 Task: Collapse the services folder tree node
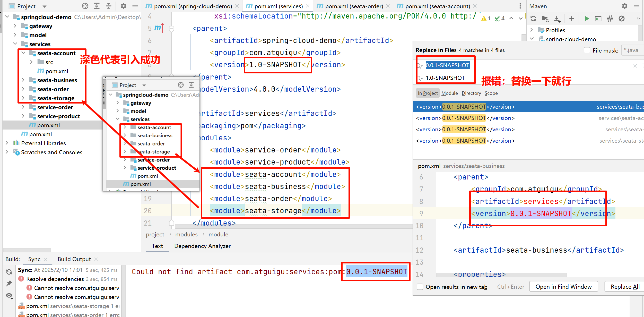click(x=15, y=44)
